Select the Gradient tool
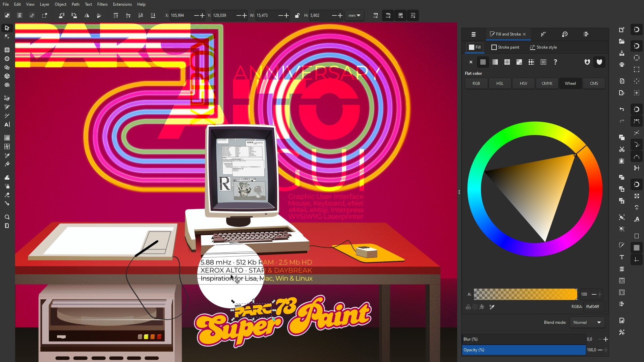 pyautogui.click(x=7, y=138)
